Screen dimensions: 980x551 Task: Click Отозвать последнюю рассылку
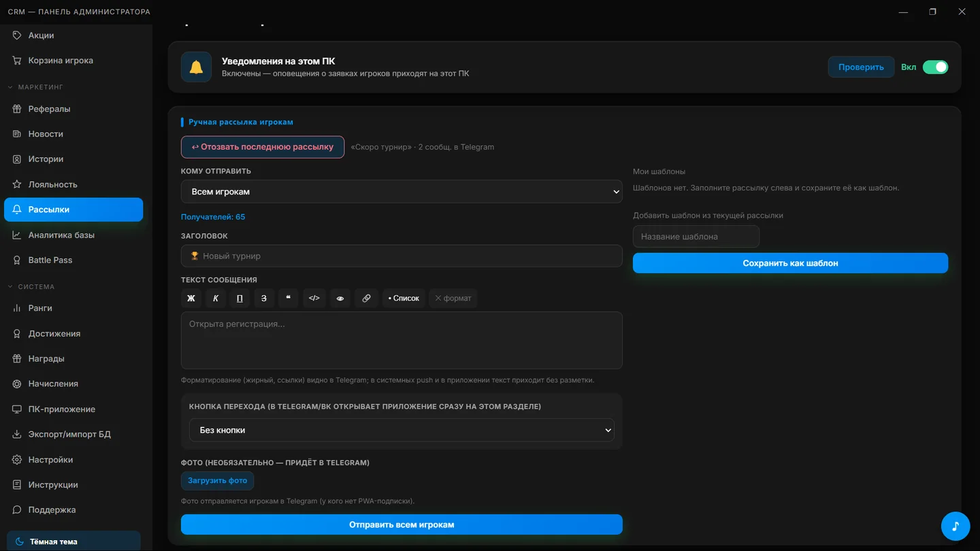[263, 147]
